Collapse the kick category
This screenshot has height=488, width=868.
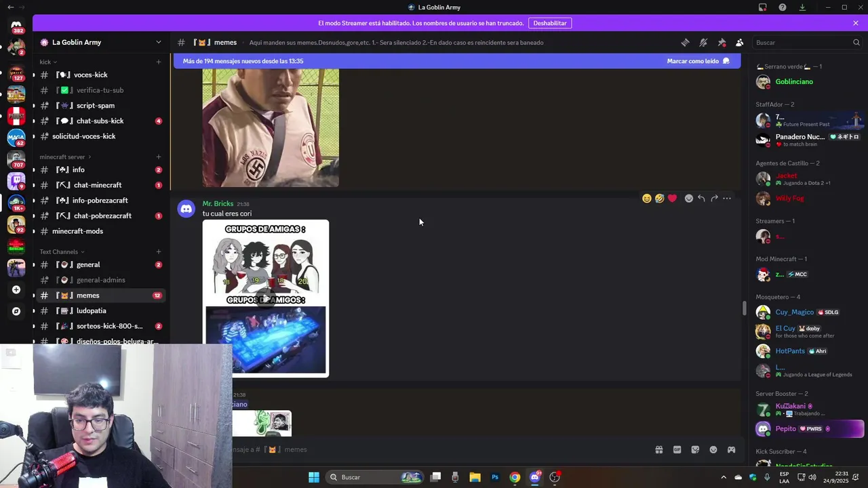click(x=47, y=62)
